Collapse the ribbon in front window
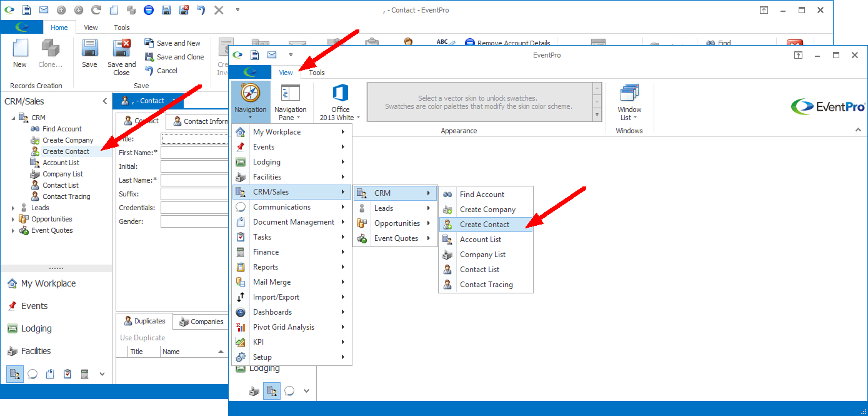The image size is (868, 416). point(858,129)
